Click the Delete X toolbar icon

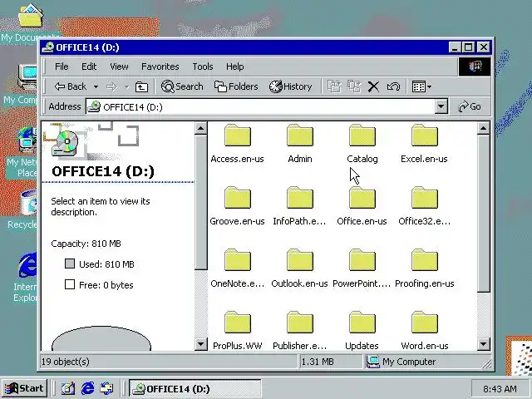click(373, 86)
